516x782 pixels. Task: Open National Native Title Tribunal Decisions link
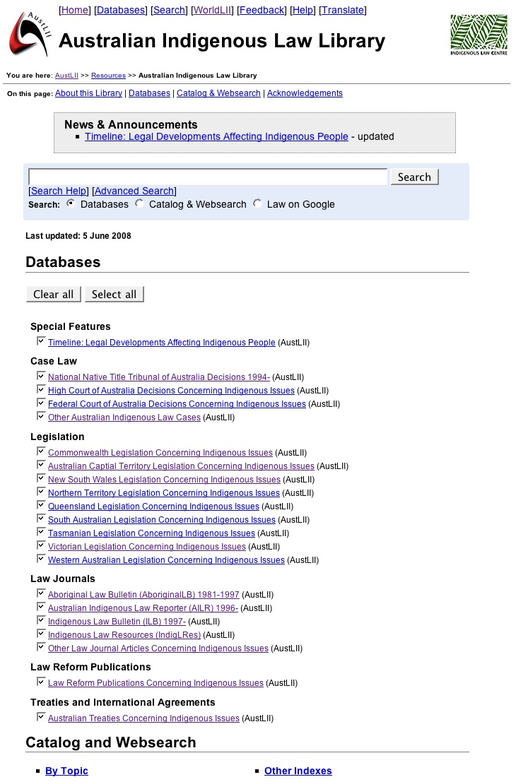pyautogui.click(x=159, y=377)
